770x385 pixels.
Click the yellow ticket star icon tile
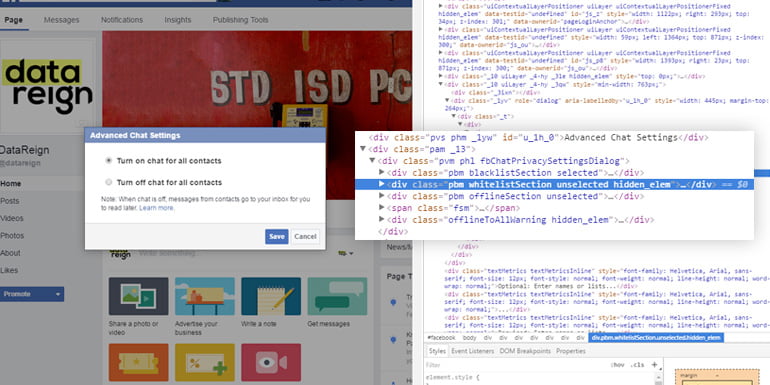(138, 362)
